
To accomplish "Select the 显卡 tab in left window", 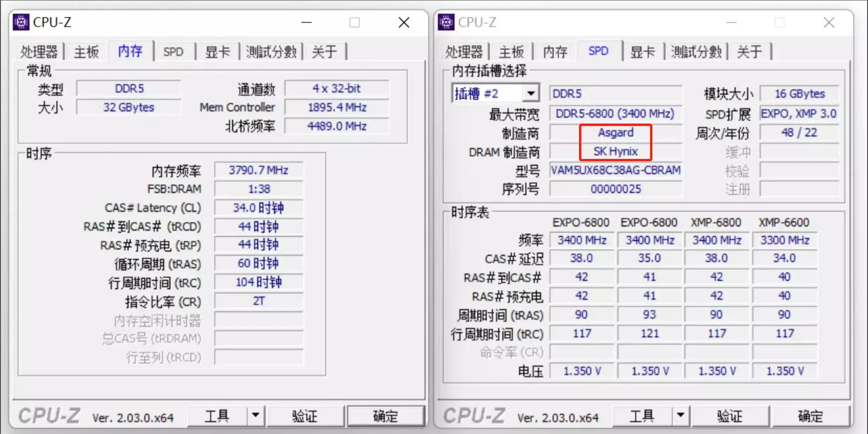I will click(x=218, y=52).
